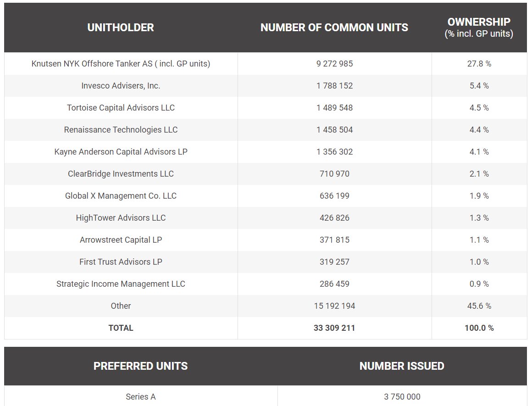Image resolution: width=532 pixels, height=406 pixels.
Task: Select Kayne Anderson Capital Advisors LP name
Action: (x=121, y=152)
